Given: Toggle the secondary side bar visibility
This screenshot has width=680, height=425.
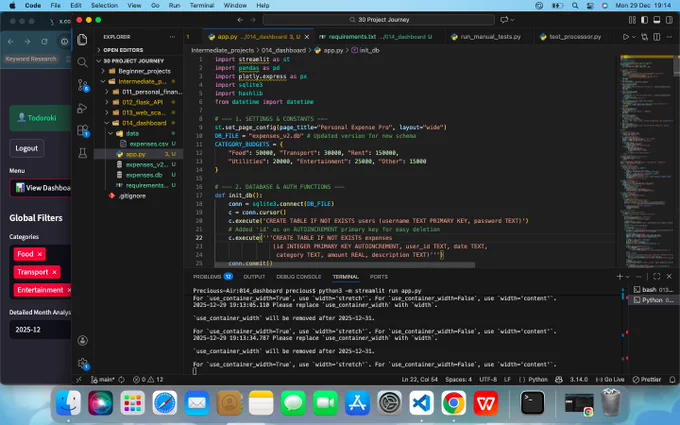Looking at the screenshot, I should click(x=670, y=20).
